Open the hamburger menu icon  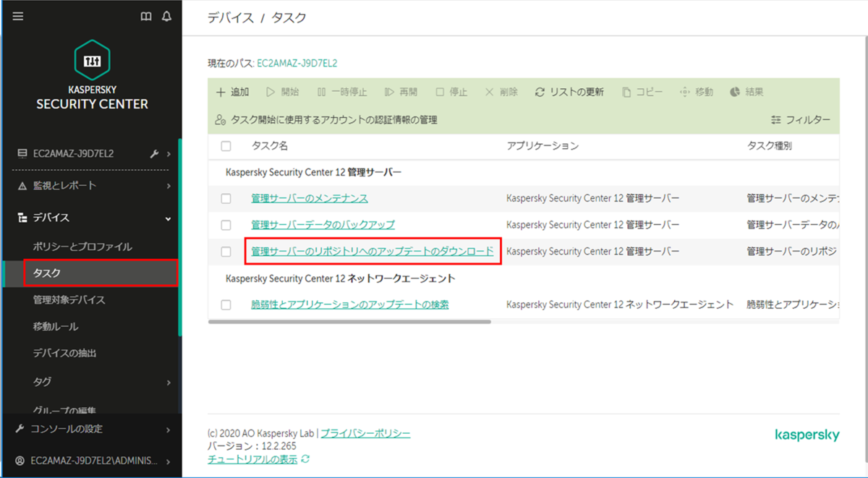click(18, 16)
